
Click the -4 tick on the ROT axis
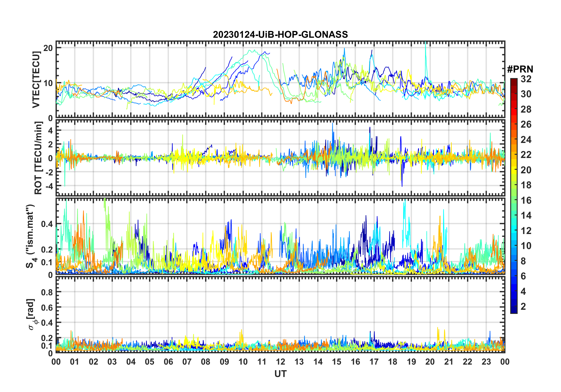coord(49,186)
